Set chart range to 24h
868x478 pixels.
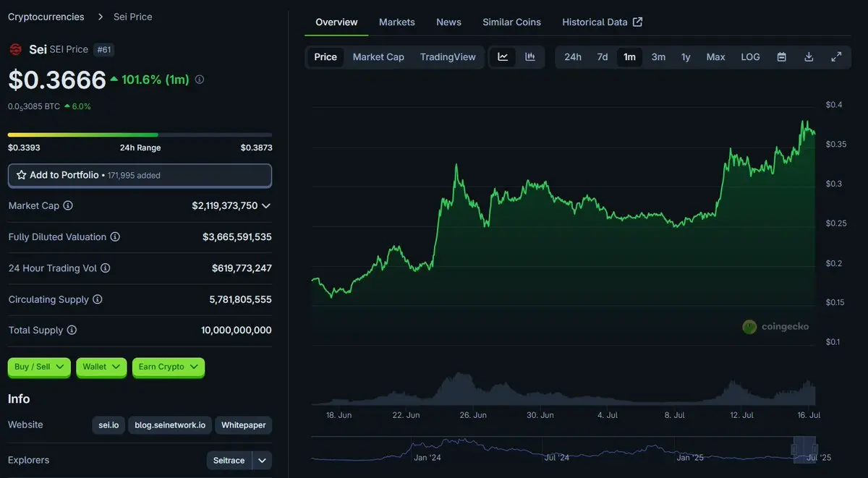(x=573, y=57)
